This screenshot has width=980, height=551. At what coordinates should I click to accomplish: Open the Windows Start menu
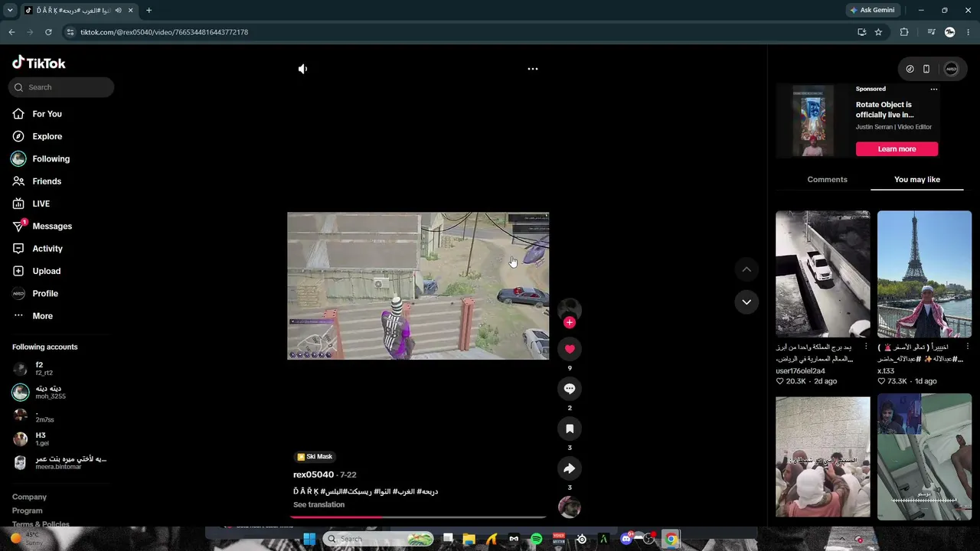pyautogui.click(x=309, y=539)
